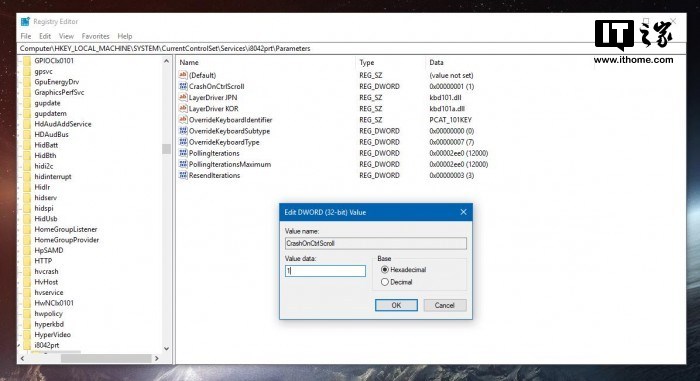
Task: Select the HpSAMD tree key
Action: 49,251
